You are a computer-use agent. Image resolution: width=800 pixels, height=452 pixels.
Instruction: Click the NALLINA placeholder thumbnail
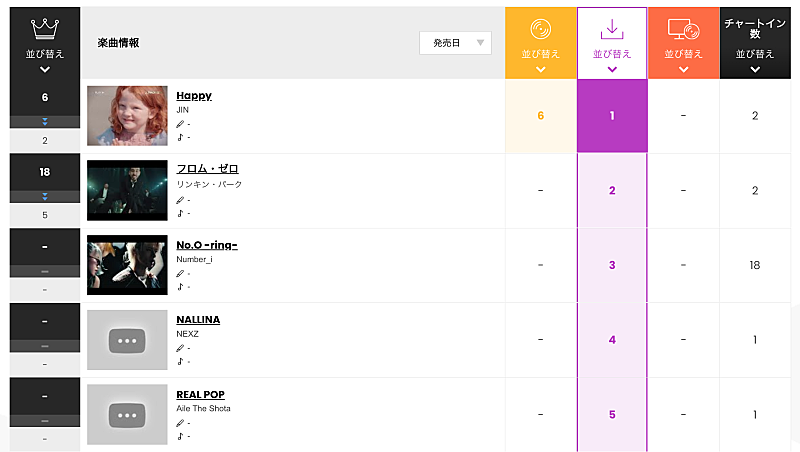tap(126, 340)
